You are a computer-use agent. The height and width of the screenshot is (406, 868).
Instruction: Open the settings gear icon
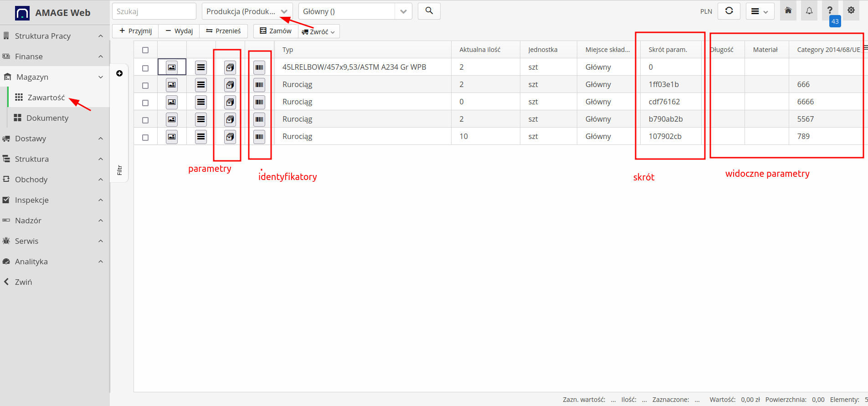[851, 10]
